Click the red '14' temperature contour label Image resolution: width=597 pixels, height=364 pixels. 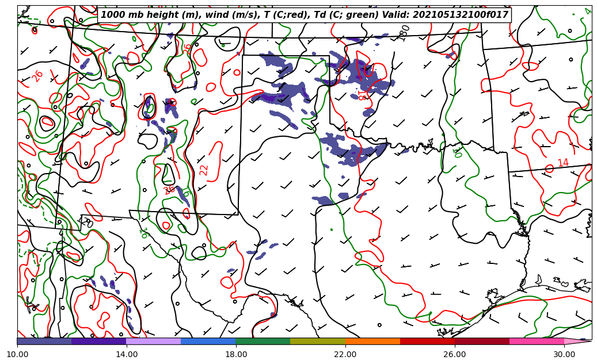[562, 163]
